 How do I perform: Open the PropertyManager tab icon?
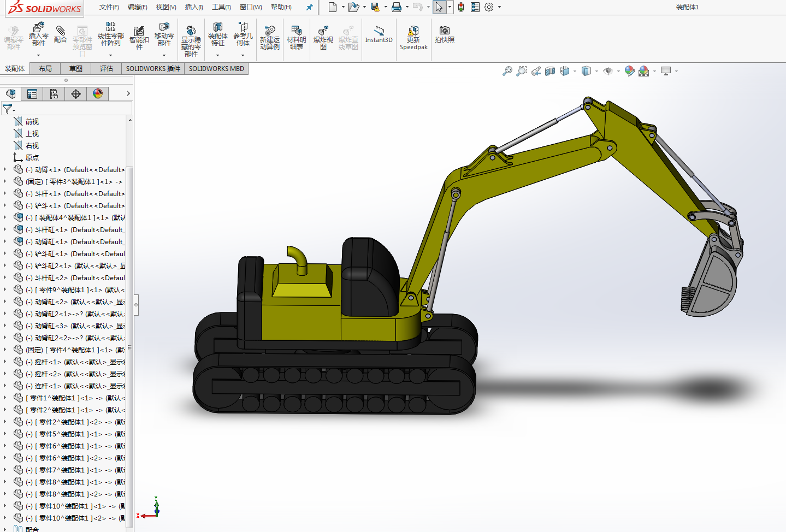pyautogui.click(x=32, y=94)
